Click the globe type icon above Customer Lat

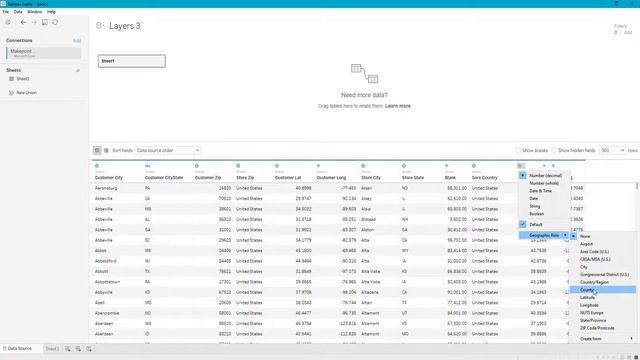277,166
